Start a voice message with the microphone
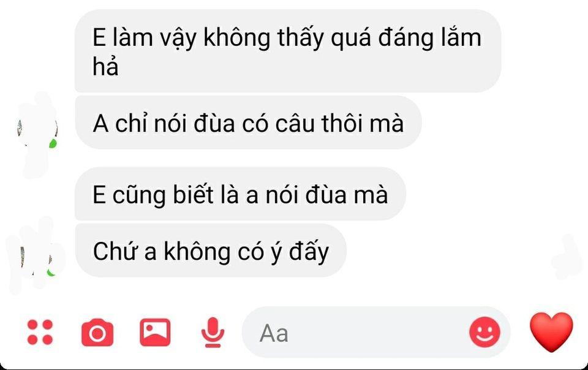Image resolution: width=588 pixels, height=370 pixels. tap(213, 333)
